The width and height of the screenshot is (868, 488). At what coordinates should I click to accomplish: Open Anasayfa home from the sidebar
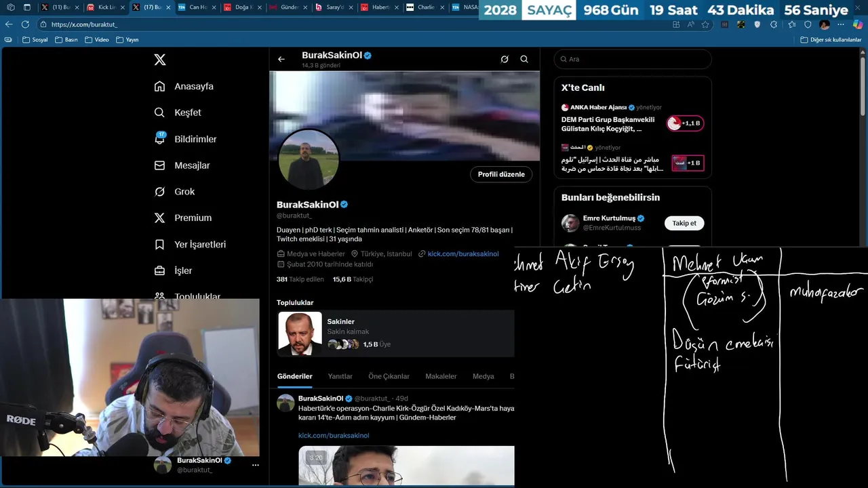(x=184, y=86)
